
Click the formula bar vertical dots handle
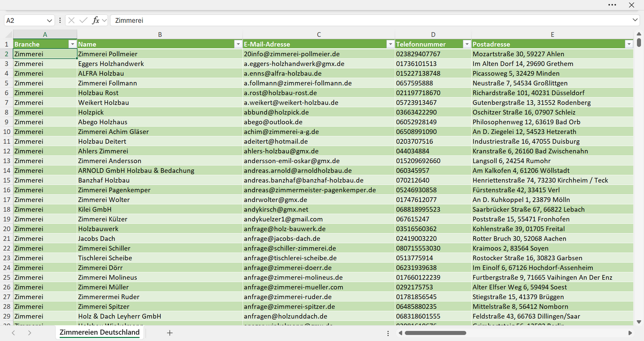click(60, 20)
